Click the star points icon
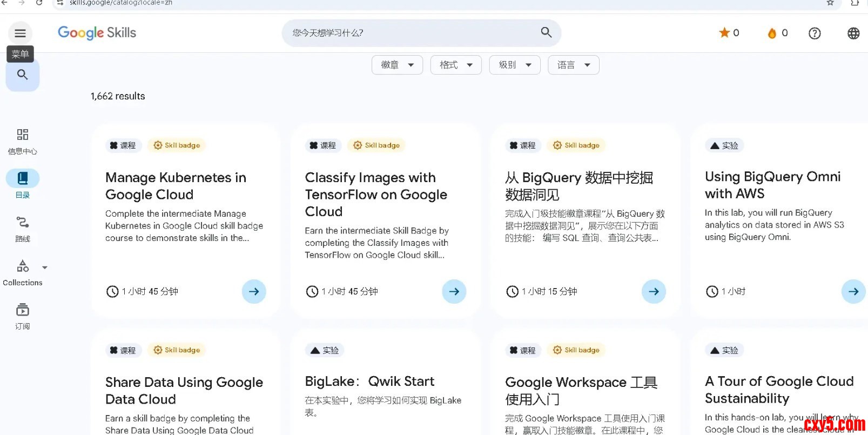Screen dimensions: 868x435 [724, 33]
